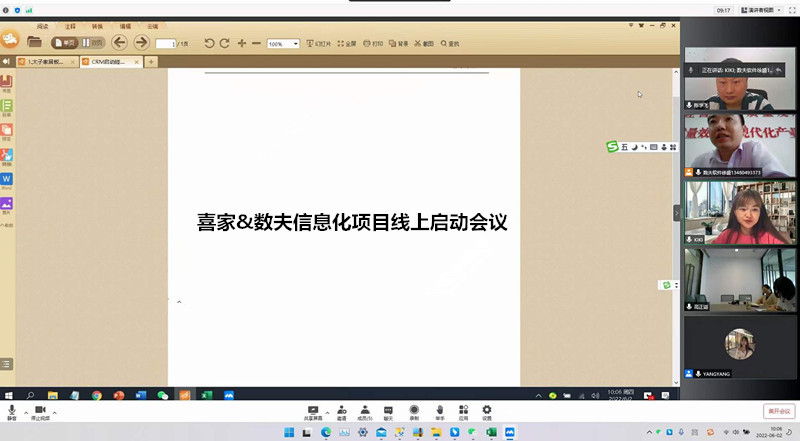
Task: Open the bookmark panel in left sidebar
Action: (x=7, y=82)
